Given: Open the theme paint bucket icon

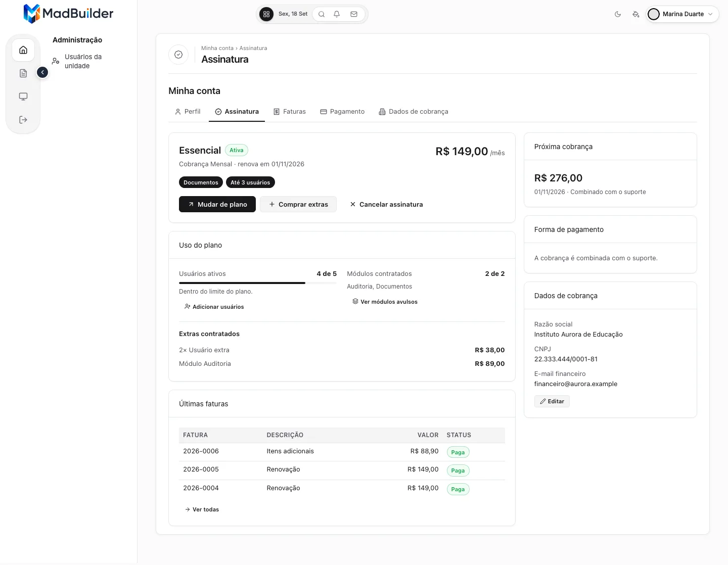Looking at the screenshot, I should [x=636, y=14].
